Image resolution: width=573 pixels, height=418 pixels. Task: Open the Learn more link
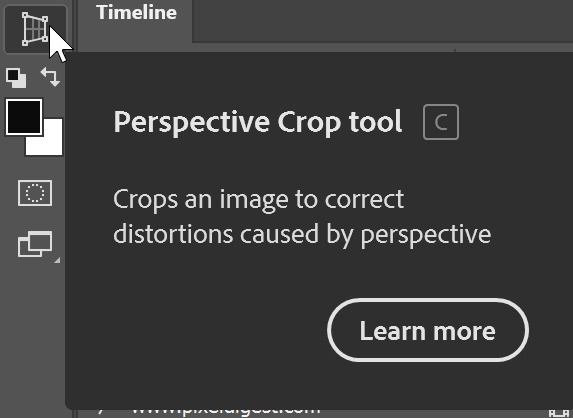coord(428,330)
